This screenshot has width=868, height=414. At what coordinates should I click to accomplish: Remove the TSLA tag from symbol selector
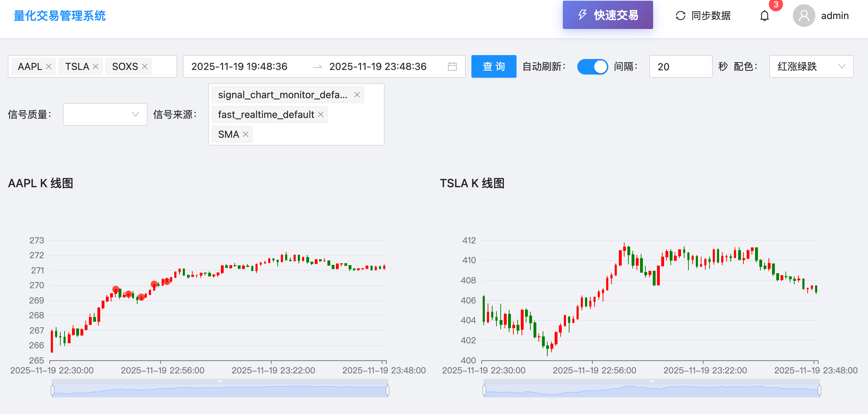click(x=95, y=66)
